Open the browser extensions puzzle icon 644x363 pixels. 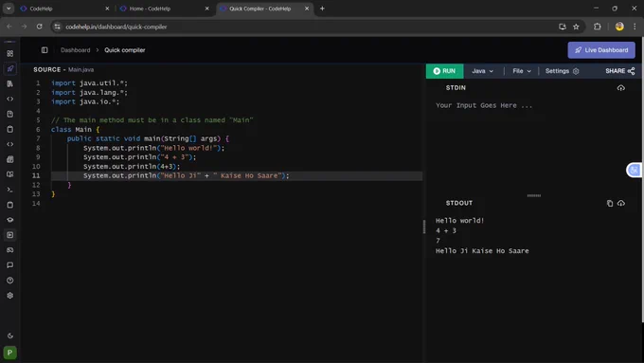pos(598,27)
